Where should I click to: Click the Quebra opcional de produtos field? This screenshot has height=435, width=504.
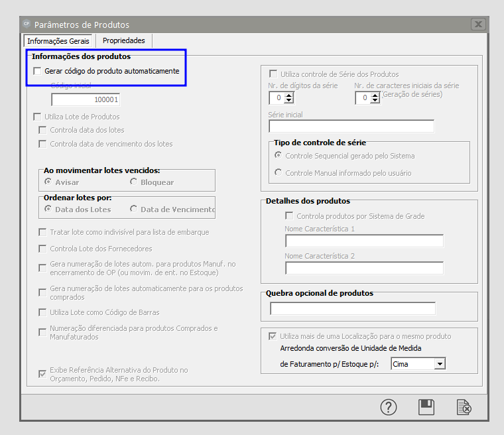point(352,308)
